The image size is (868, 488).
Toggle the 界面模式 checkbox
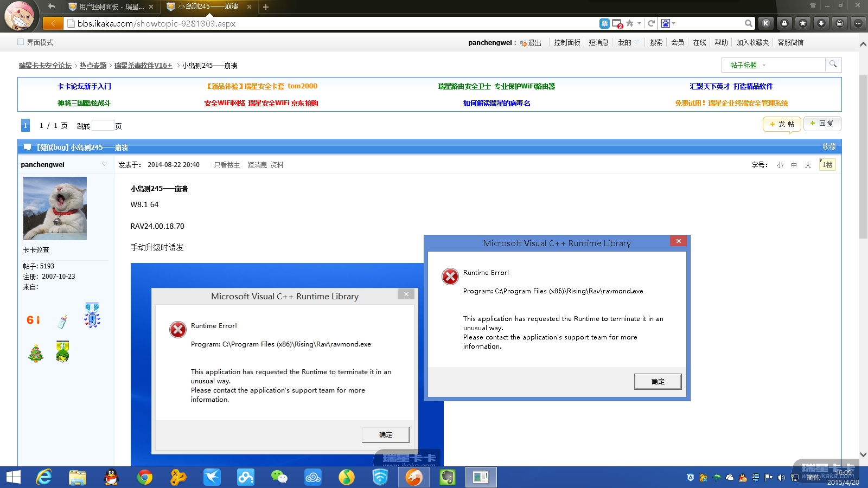point(21,42)
